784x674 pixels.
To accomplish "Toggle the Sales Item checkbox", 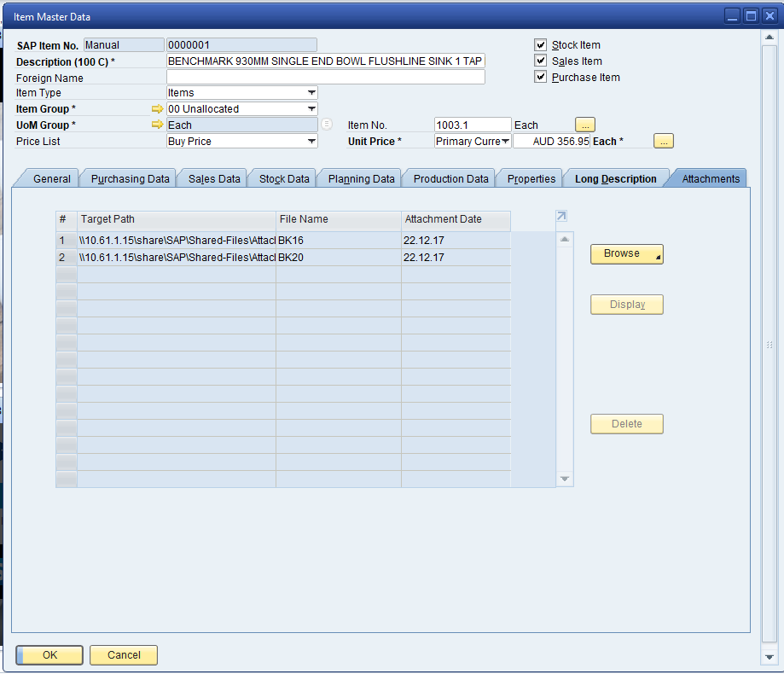I will 540,61.
